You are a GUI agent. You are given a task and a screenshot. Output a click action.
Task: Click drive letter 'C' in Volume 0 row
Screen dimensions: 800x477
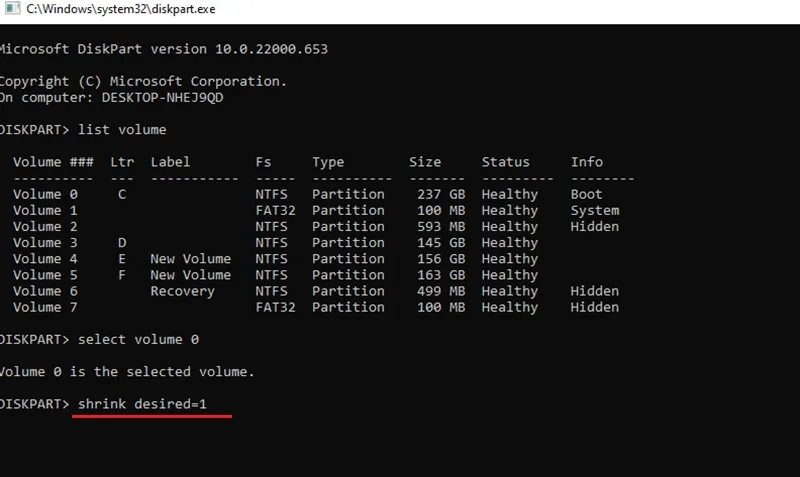(x=122, y=194)
